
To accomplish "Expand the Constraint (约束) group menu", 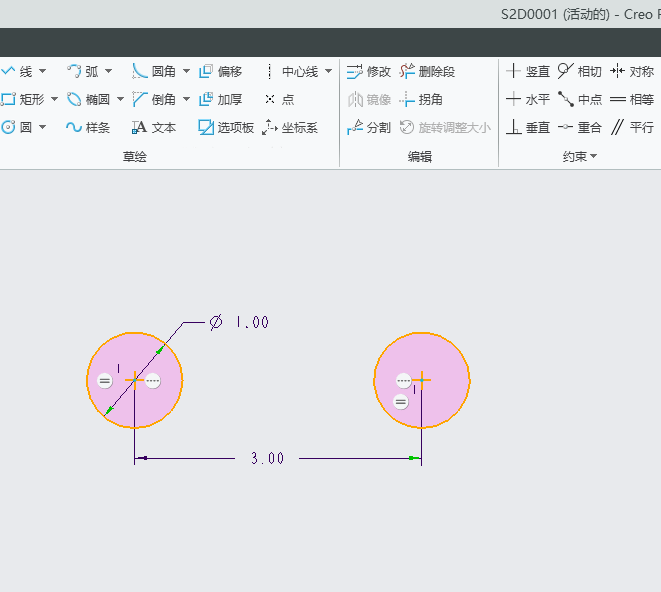I will (x=580, y=156).
